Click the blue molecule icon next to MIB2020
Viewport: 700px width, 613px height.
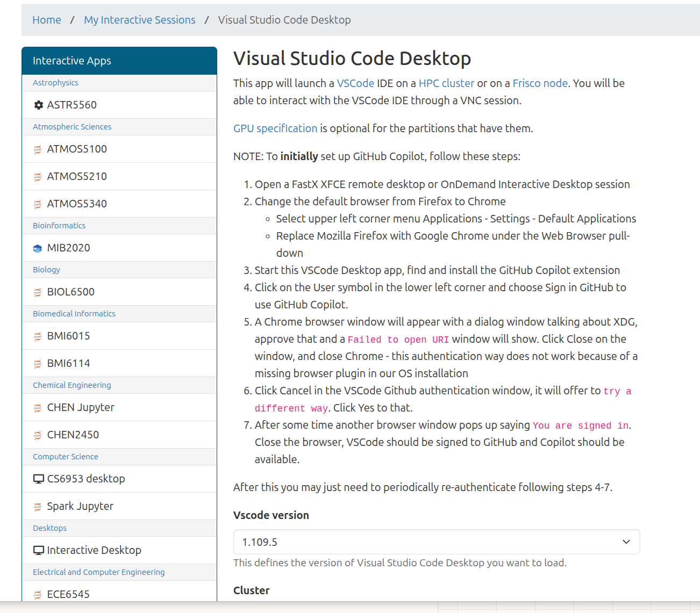point(37,248)
